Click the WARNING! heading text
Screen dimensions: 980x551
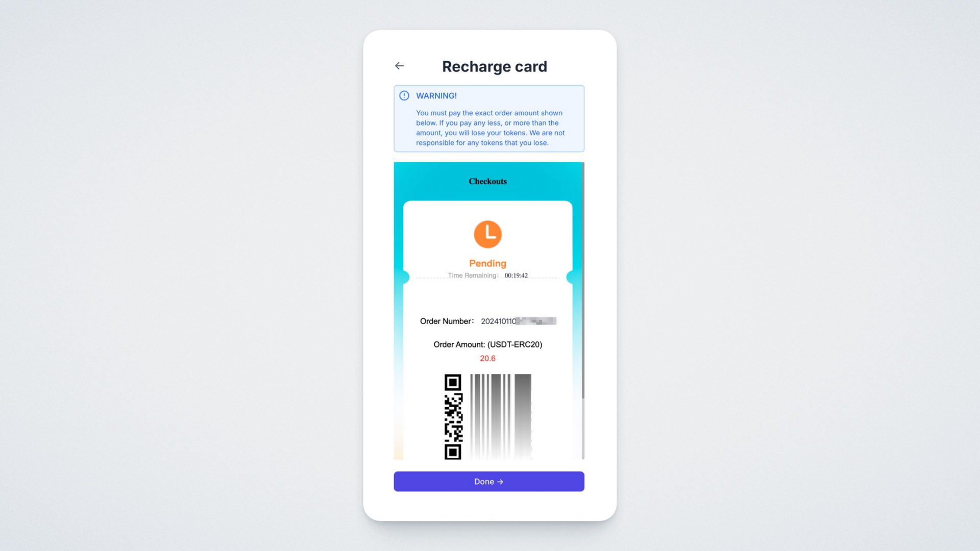point(436,95)
